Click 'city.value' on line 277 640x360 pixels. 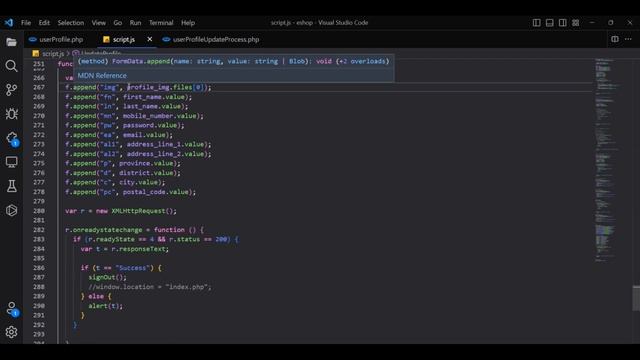pyautogui.click(x=138, y=182)
